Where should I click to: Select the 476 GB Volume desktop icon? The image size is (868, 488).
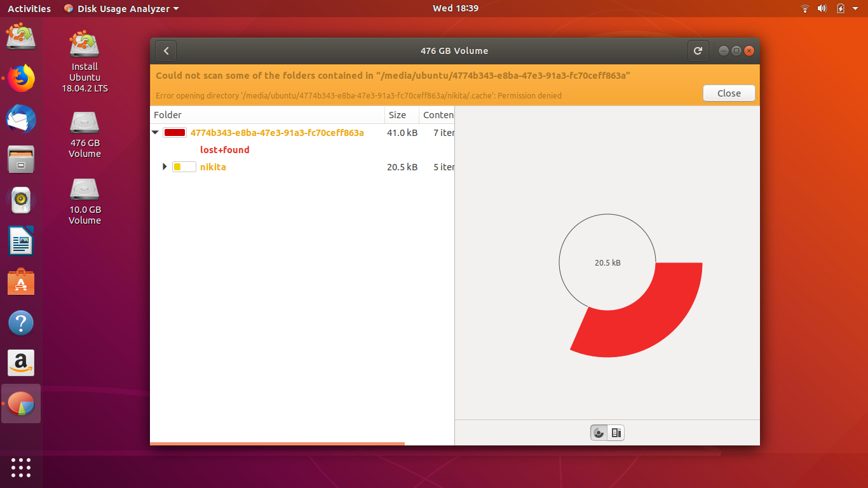[x=85, y=135]
